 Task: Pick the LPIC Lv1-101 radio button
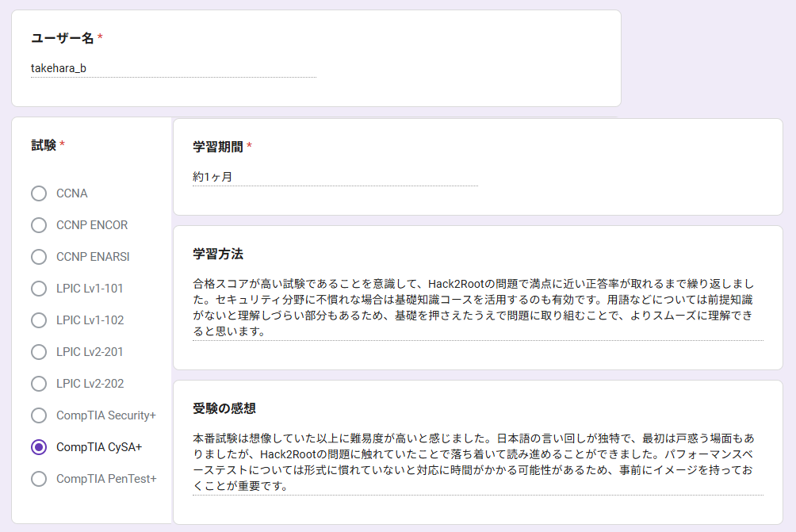tap(39, 289)
